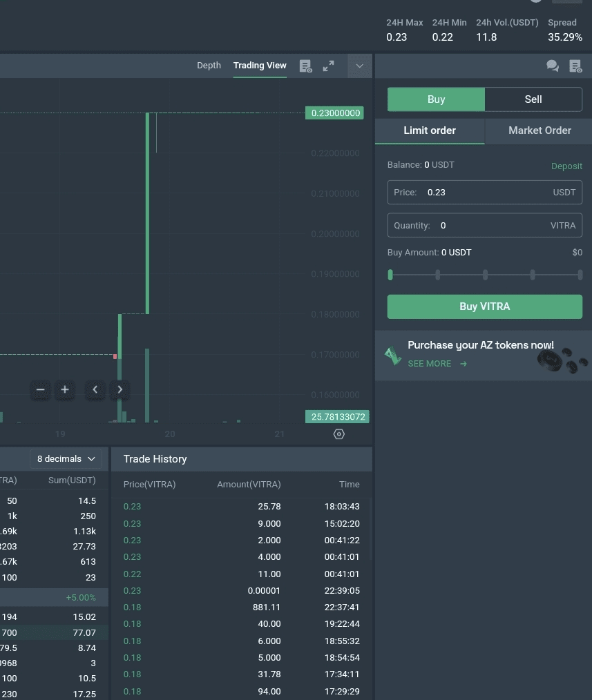The width and height of the screenshot is (592, 700).
Task: Switch to Depth chart tab
Action: [x=209, y=65]
